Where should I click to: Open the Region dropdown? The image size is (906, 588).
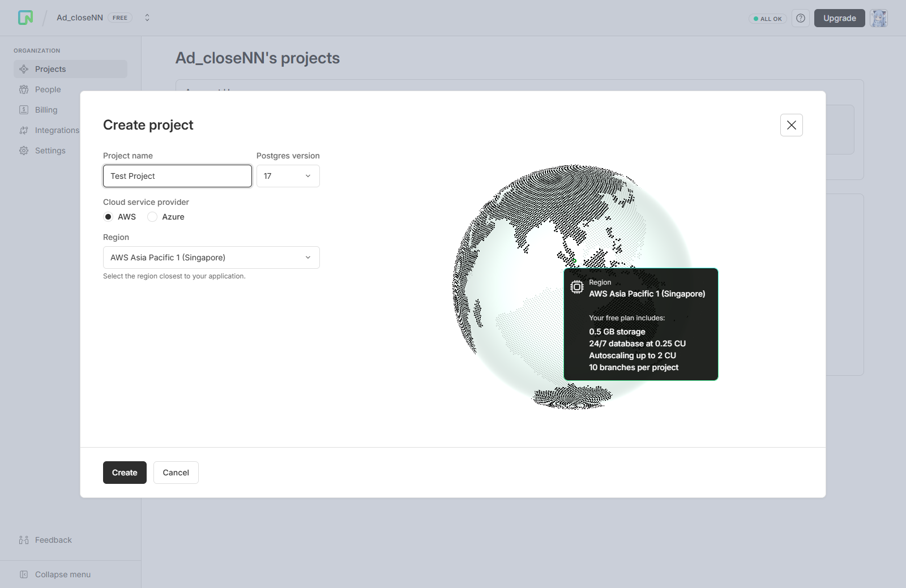pyautogui.click(x=211, y=257)
